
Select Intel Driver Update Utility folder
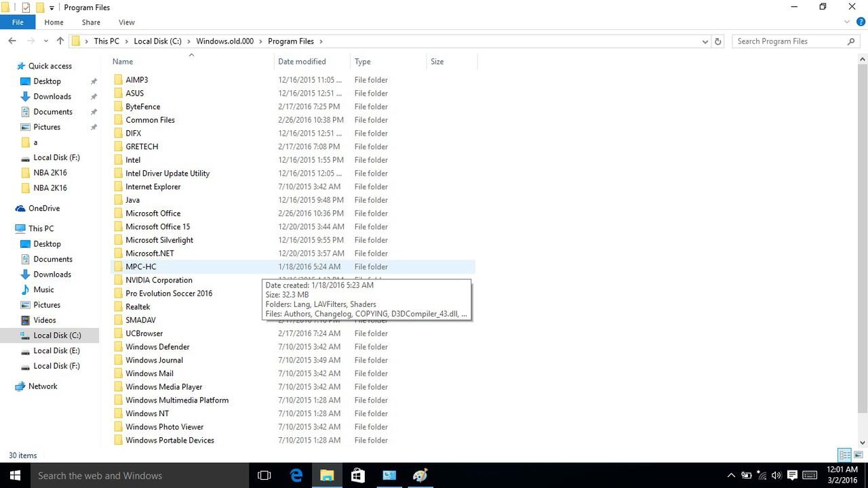pos(167,174)
